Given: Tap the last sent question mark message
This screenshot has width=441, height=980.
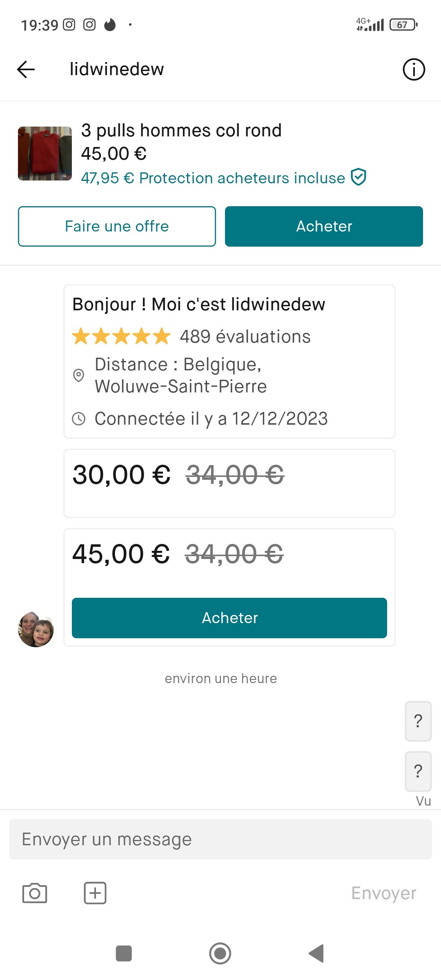Looking at the screenshot, I should [418, 771].
